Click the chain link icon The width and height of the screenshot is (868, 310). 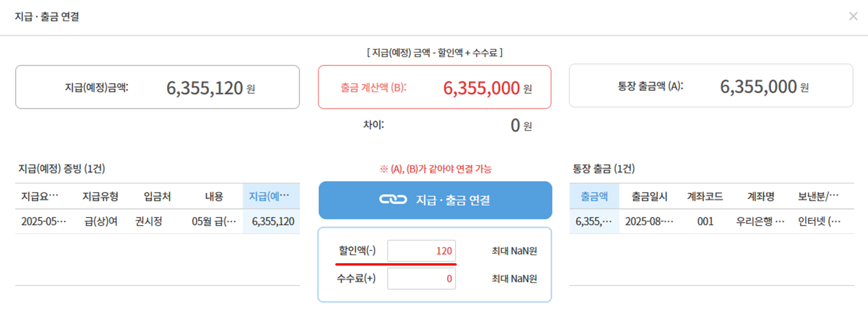(393, 200)
